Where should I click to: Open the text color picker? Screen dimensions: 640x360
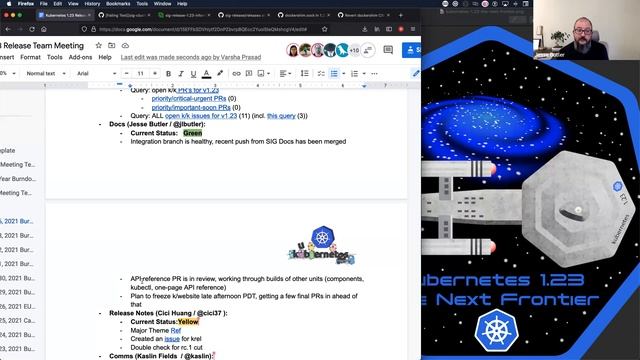click(x=207, y=73)
